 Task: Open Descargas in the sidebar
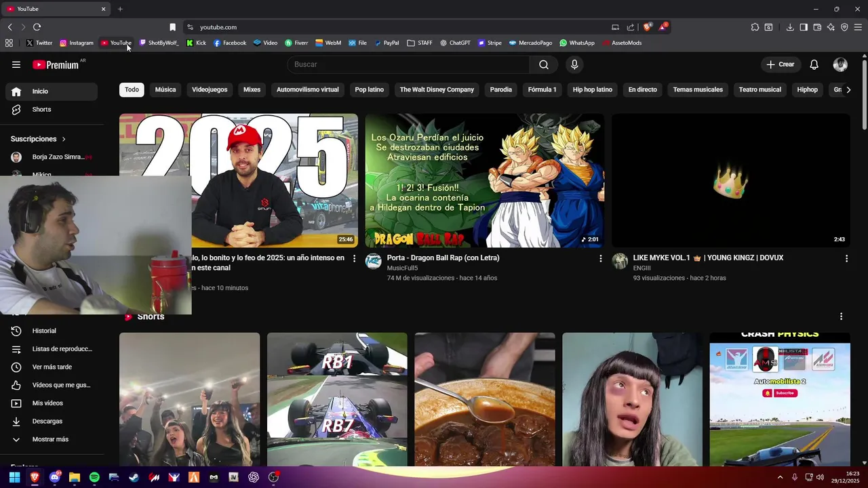coord(52,421)
